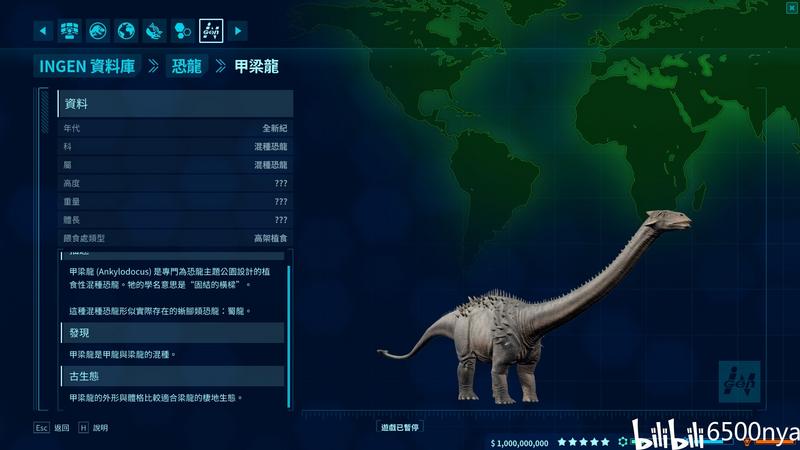The image size is (800, 450).
Task: Select the 體長 ??? row
Action: [x=176, y=220]
